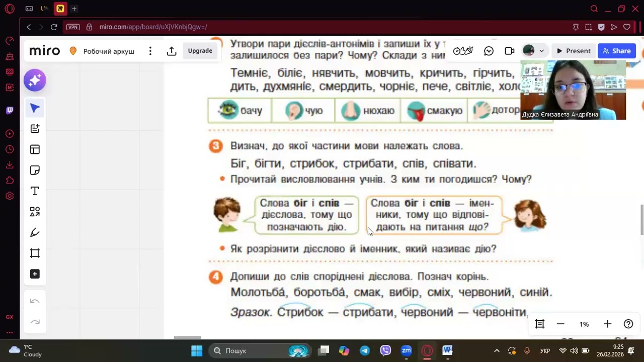644x362 pixels.
Task: Open Viber from the taskbar
Action: click(x=385, y=351)
